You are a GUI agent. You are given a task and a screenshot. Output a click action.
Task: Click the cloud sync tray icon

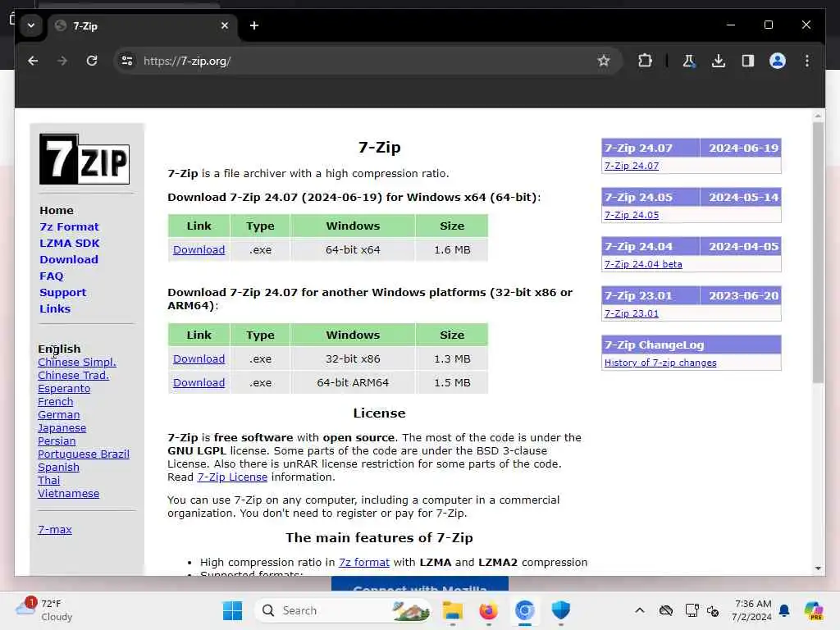point(666,610)
